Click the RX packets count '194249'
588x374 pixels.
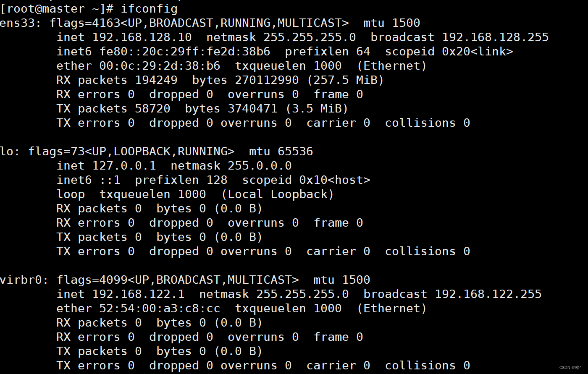[x=156, y=80]
